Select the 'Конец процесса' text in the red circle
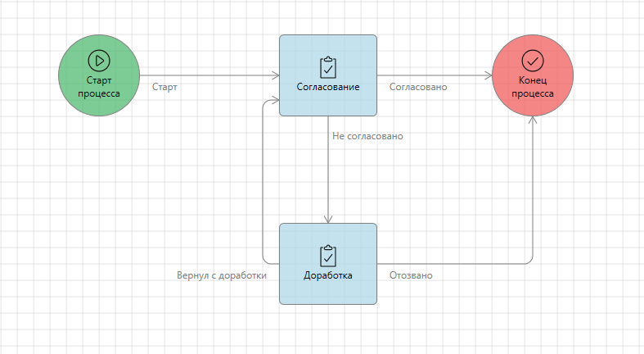Viewport: 644px width, 354px height. pyautogui.click(x=533, y=87)
